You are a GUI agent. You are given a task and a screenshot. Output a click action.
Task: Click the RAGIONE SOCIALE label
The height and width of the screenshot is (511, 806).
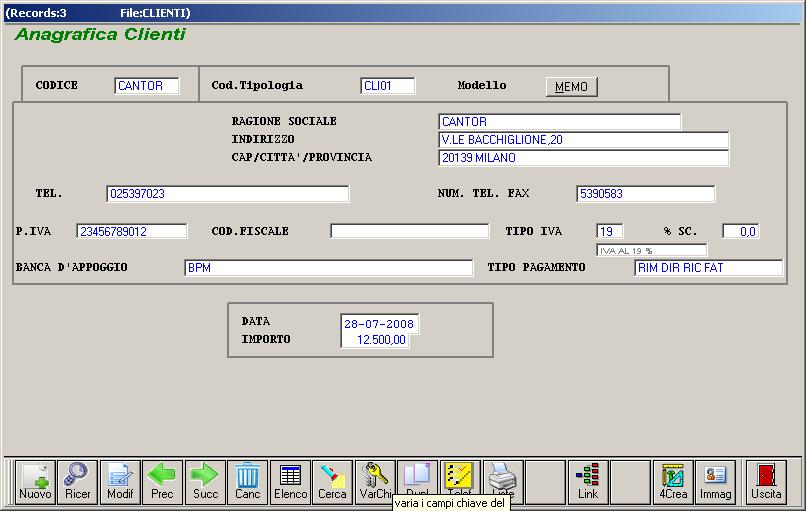[x=284, y=121]
